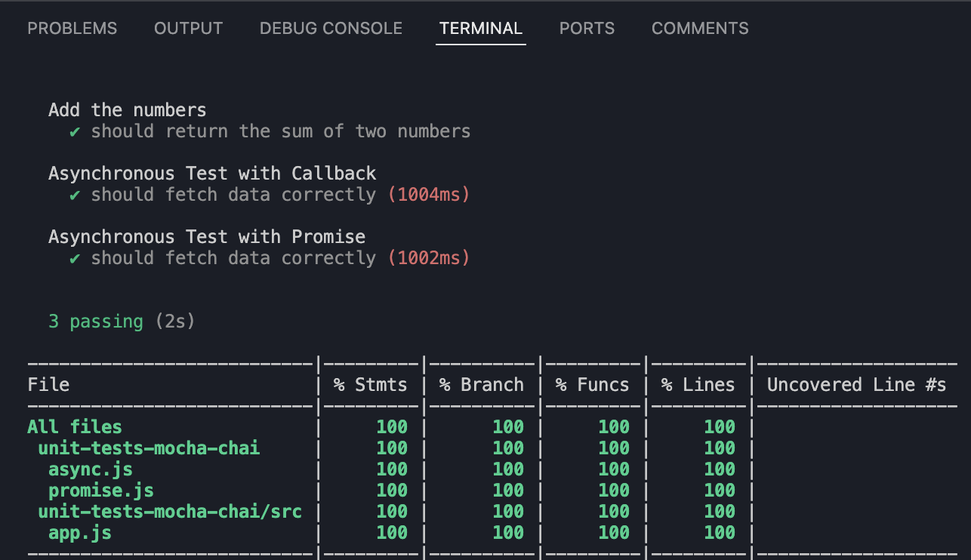Click the 'unit-tests-mocha-chai' folder row label

149,448
